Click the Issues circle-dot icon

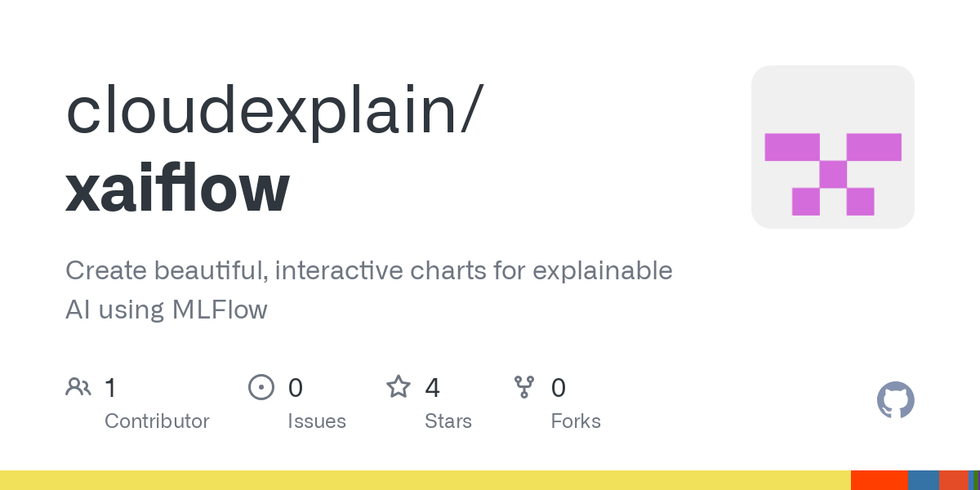coord(261,386)
